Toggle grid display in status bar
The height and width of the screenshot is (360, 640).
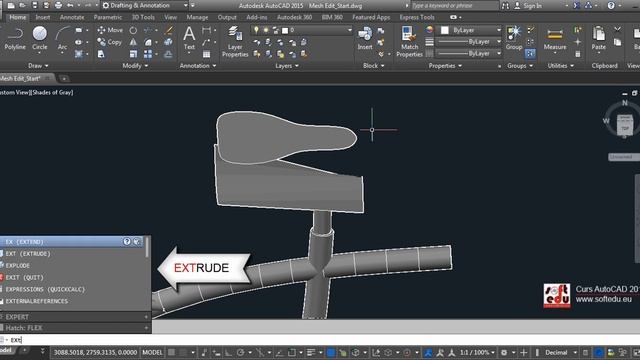(172, 352)
